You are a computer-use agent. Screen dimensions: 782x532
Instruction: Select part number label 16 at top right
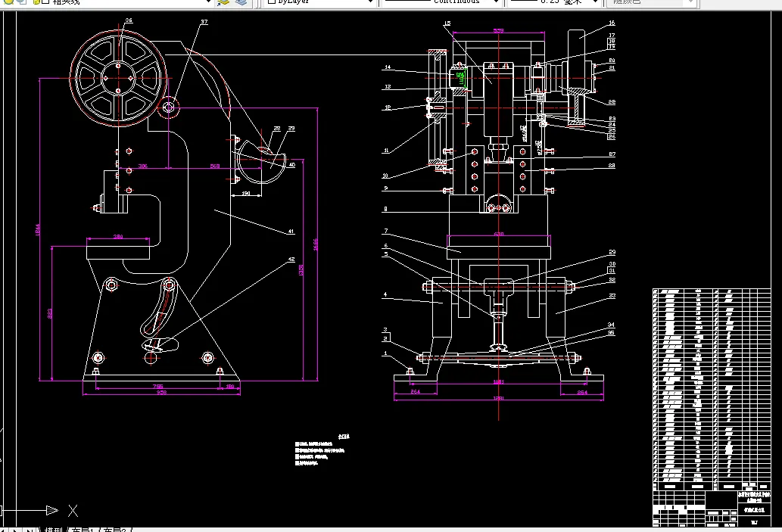click(612, 23)
